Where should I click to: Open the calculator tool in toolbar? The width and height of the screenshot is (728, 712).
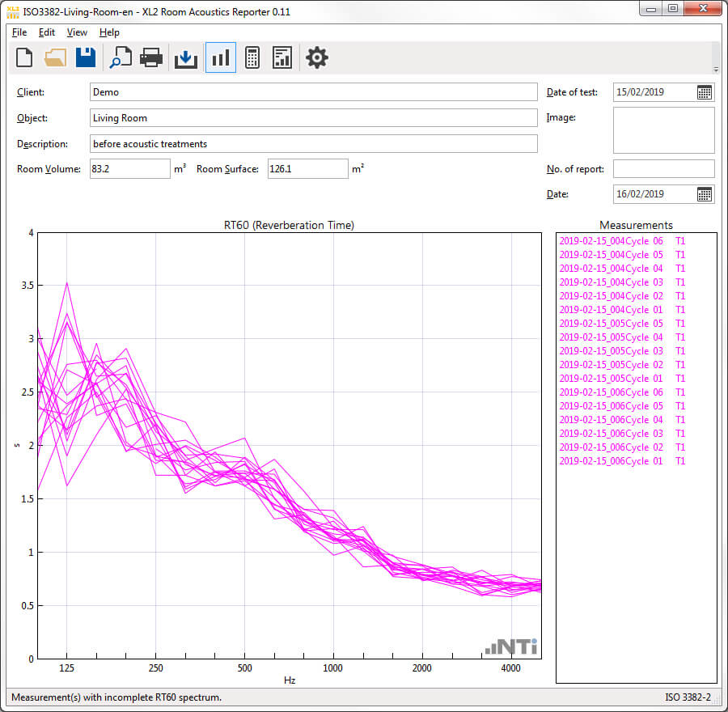click(x=252, y=57)
